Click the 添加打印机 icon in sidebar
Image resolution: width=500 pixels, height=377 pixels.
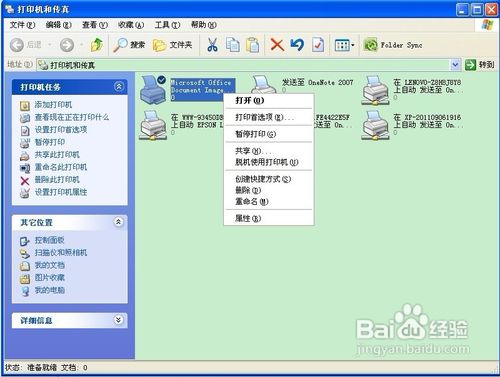(x=25, y=105)
